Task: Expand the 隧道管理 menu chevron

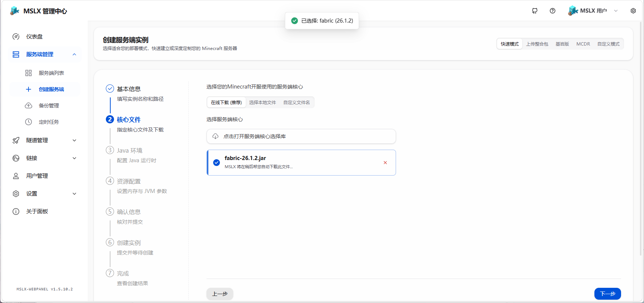Action: point(74,140)
